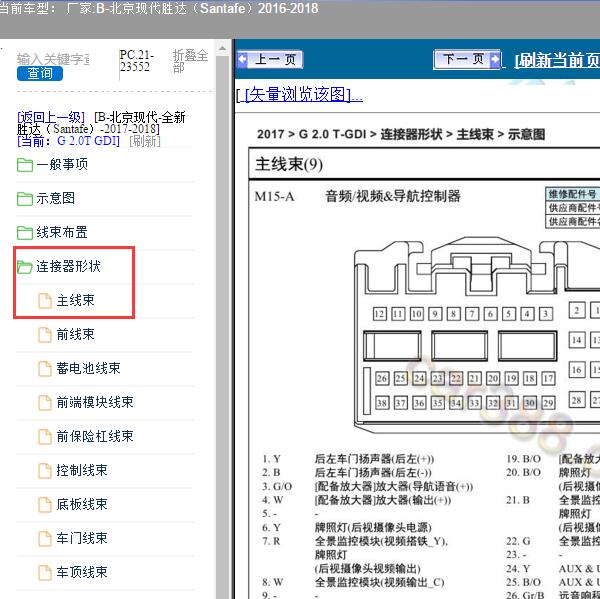Go to next page with 下一页
600x599 pixels.
click(x=467, y=59)
